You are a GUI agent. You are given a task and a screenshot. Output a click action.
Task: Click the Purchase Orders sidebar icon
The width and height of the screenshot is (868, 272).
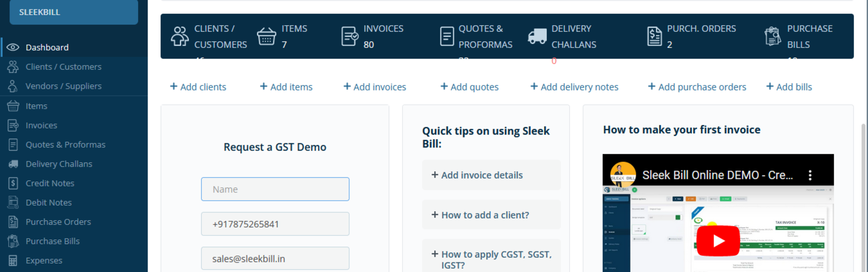point(13,222)
